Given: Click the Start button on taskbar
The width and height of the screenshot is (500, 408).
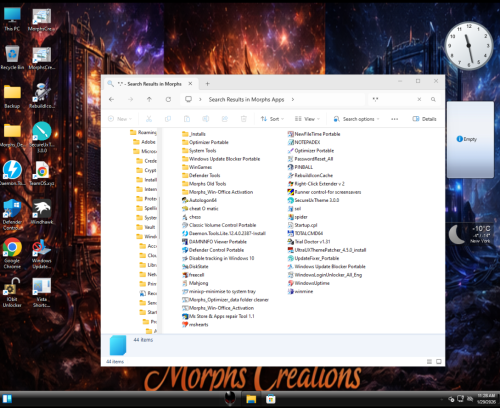Looking at the screenshot, I should pos(7,399).
